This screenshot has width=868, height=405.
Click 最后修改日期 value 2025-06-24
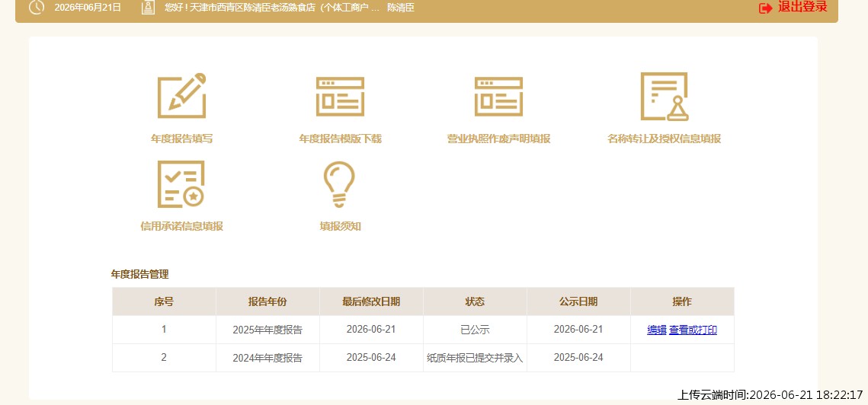coord(371,357)
